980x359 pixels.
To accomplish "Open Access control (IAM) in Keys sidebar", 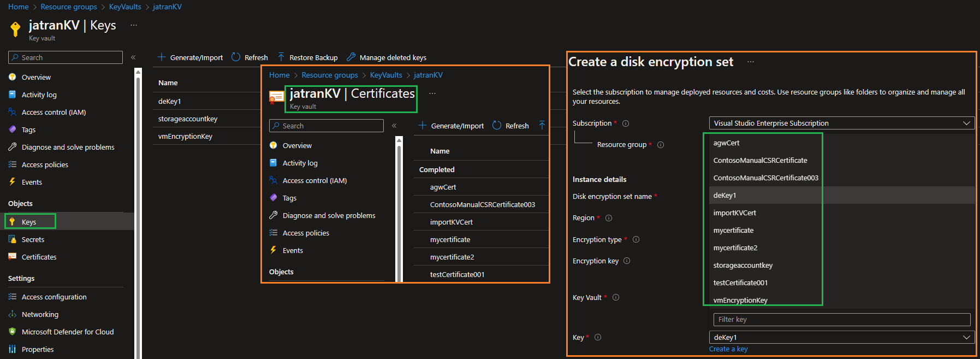I will [54, 112].
